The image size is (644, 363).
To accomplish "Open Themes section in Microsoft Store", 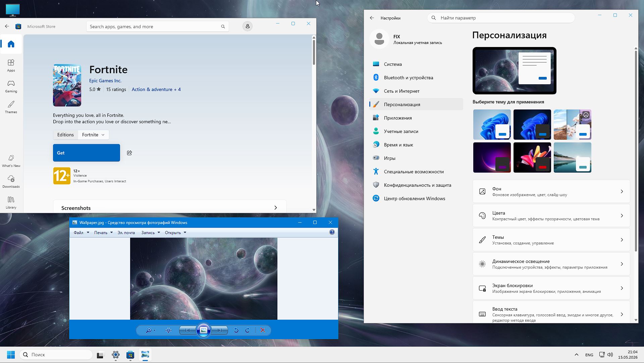I will tap(11, 107).
